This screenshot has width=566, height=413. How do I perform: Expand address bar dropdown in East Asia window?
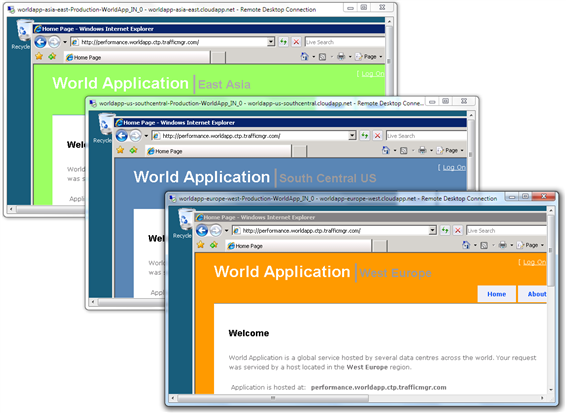[271, 42]
